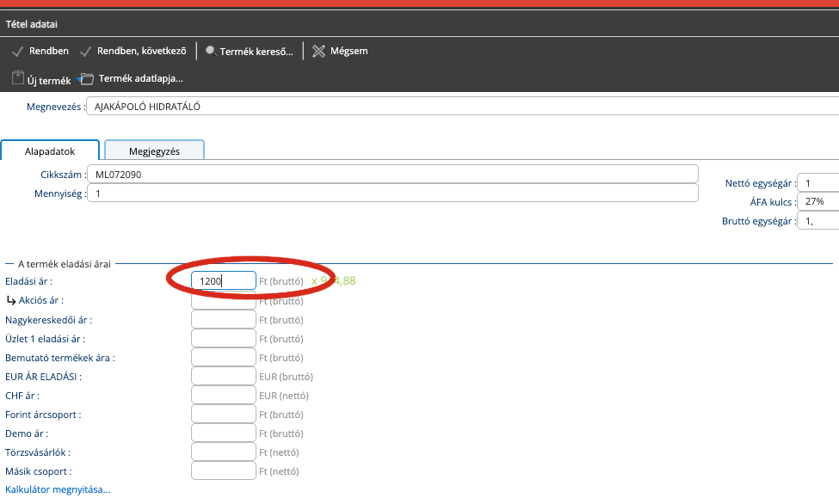Click the Megnevezés name field
The width and height of the screenshot is (839, 504).
pyautogui.click(x=463, y=107)
